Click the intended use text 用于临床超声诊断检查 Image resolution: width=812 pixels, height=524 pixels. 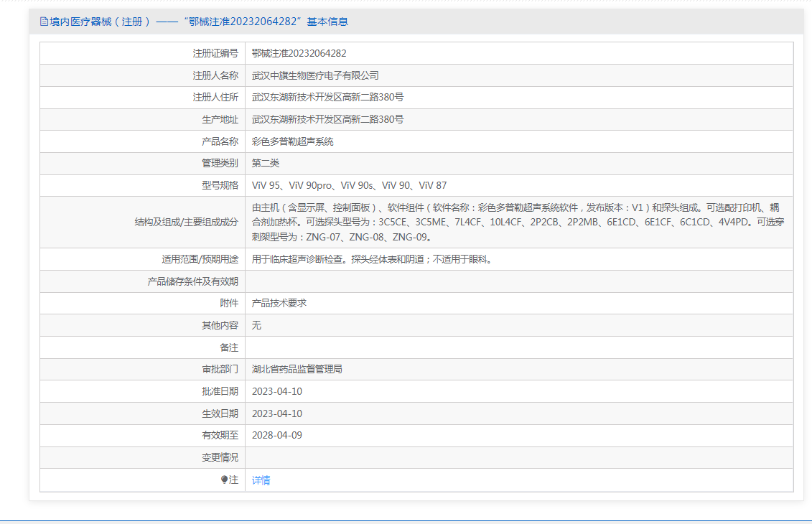371,259
